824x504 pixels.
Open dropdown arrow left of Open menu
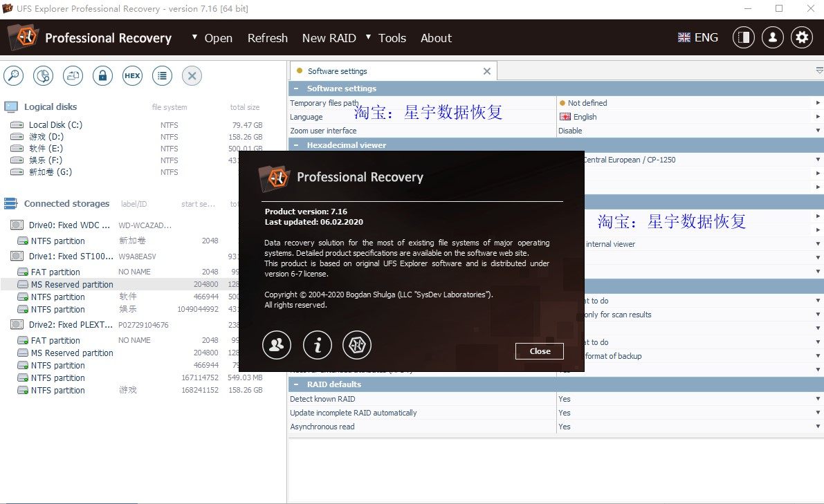194,37
